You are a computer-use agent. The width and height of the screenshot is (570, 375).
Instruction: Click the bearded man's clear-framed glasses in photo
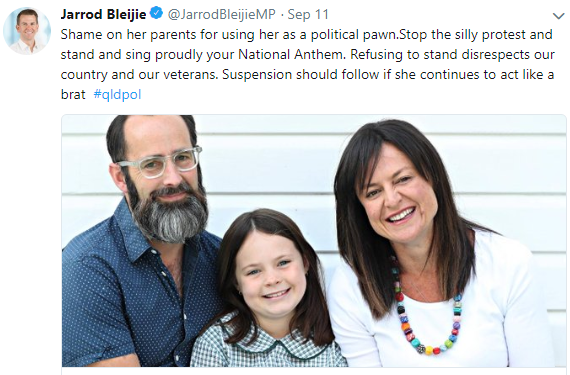coord(160,162)
